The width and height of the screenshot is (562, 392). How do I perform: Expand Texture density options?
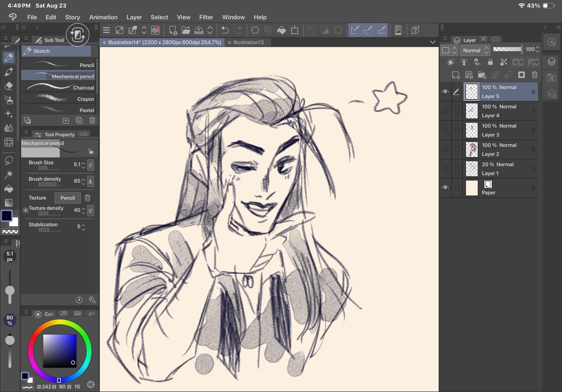pyautogui.click(x=26, y=210)
